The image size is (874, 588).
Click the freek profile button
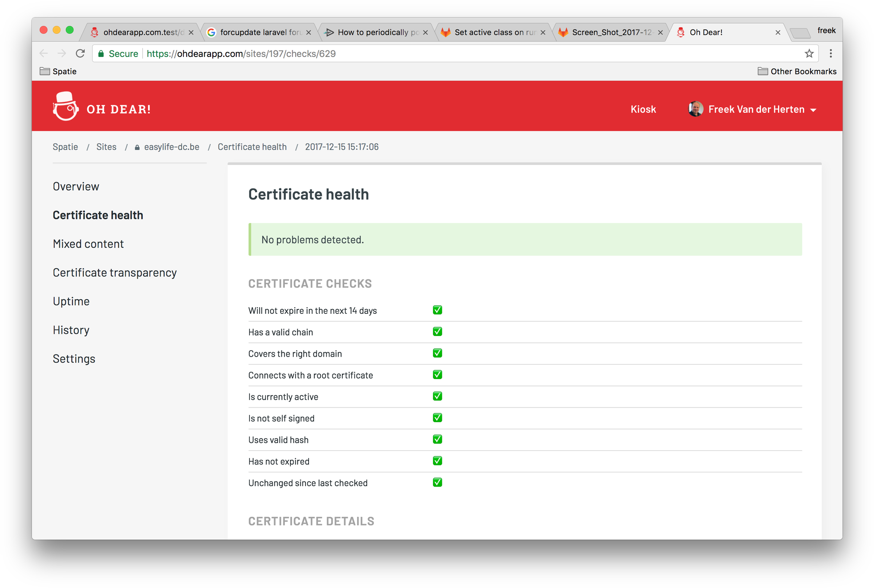pyautogui.click(x=827, y=31)
